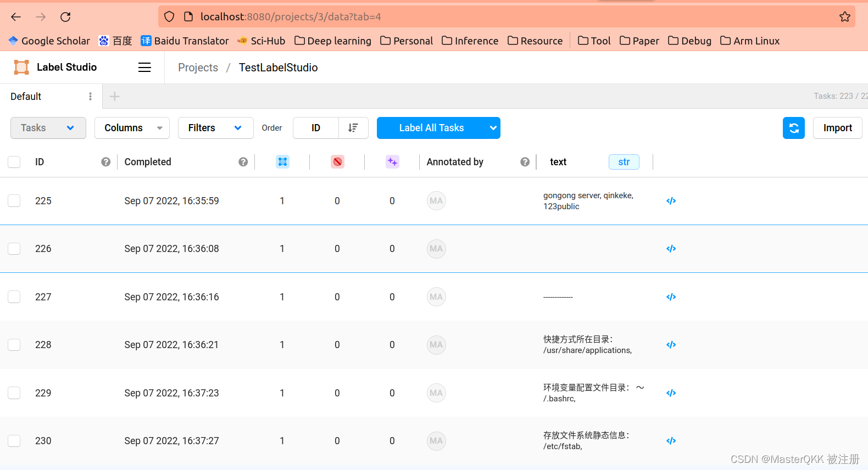Show source code for task 230
Viewport: 868px width, 470px height.
click(671, 441)
